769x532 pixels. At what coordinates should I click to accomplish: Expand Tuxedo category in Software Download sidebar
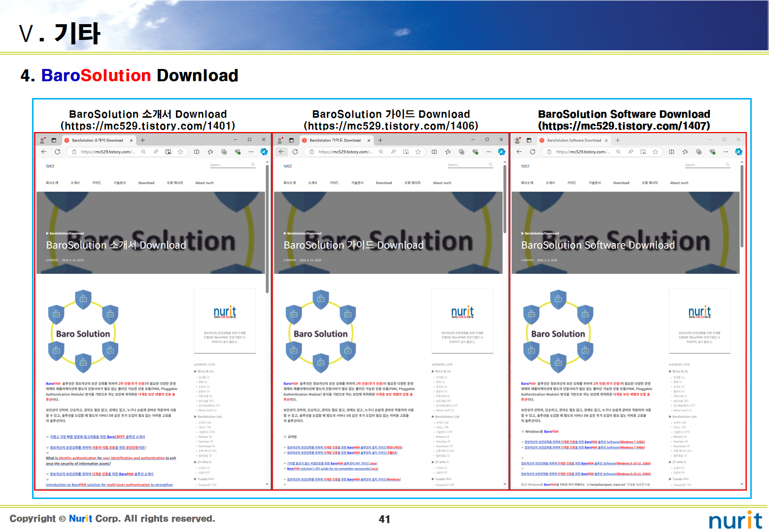(x=679, y=479)
